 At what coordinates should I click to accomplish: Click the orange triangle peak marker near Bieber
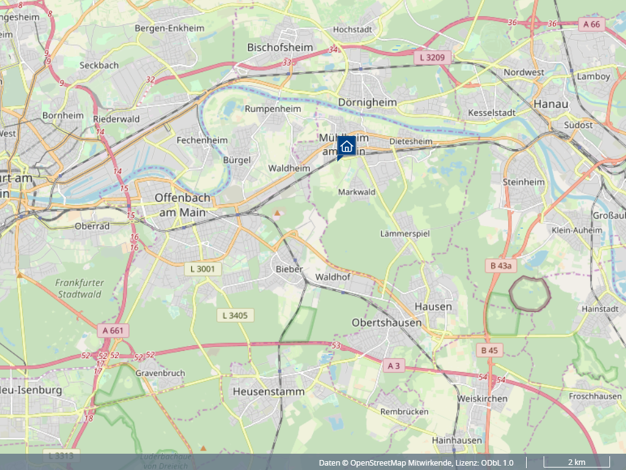[277, 213]
